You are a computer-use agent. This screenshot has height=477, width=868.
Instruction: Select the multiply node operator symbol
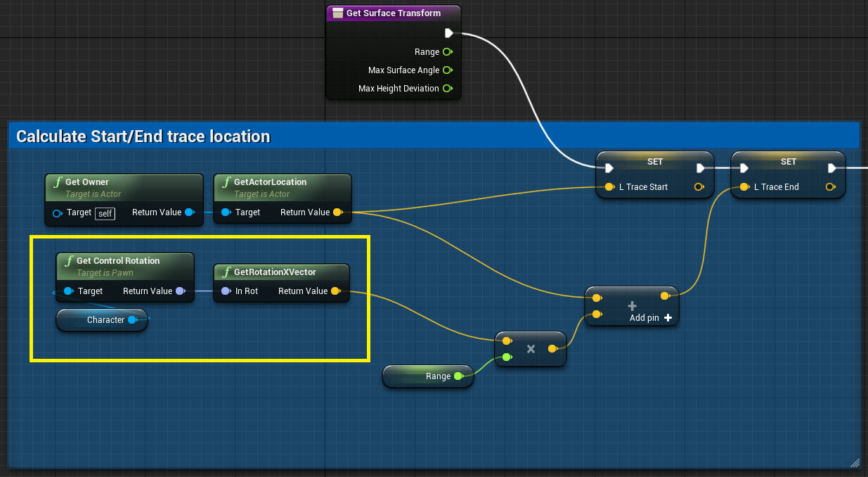(531, 349)
